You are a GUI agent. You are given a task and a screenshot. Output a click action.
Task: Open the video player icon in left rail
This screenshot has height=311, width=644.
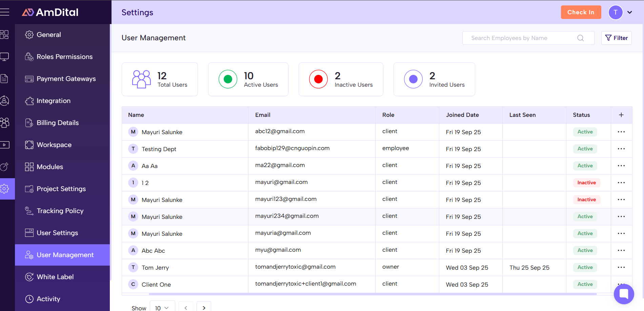coord(4,145)
